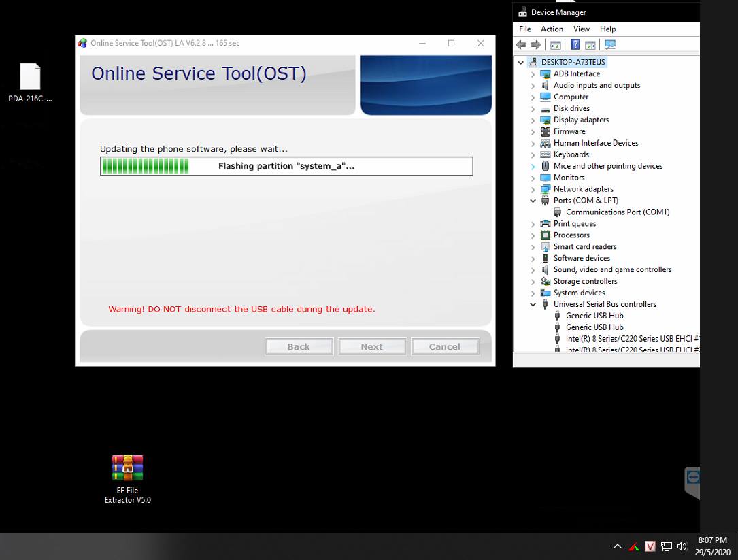Select the "ADB Interface" label
The image size is (738, 560).
click(577, 74)
